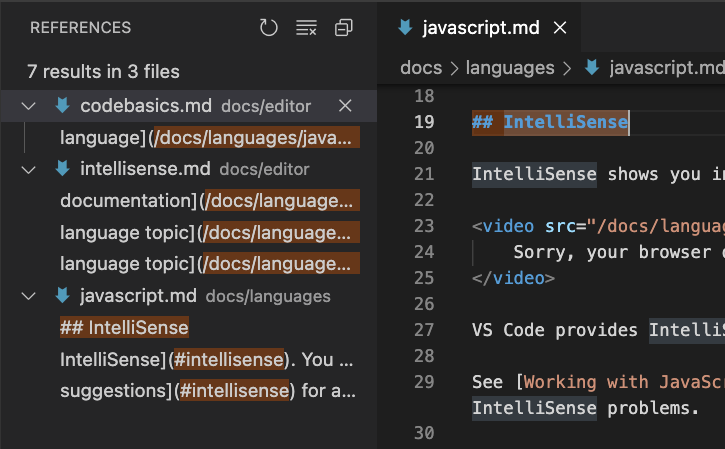Switch to the javascript.md tab

click(480, 28)
